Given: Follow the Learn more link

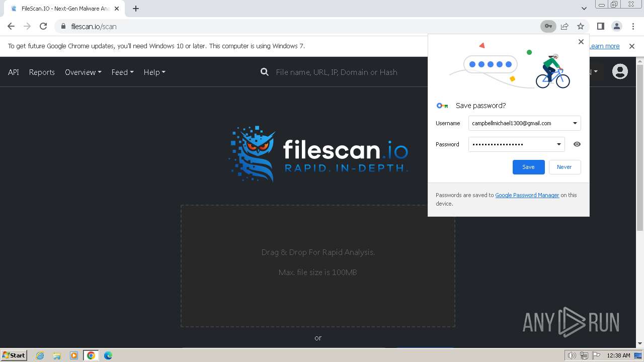Looking at the screenshot, I should pos(604,46).
